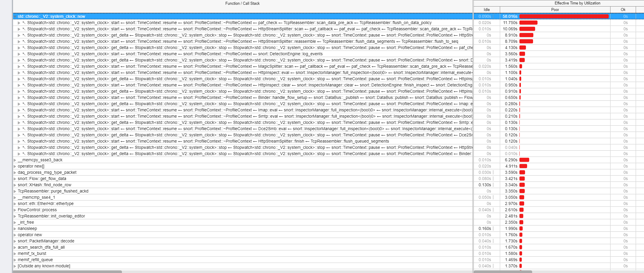The height and width of the screenshot is (273, 644).
Task: Collapse the std::chrono system_clock::now row
Action: click(x=15, y=17)
